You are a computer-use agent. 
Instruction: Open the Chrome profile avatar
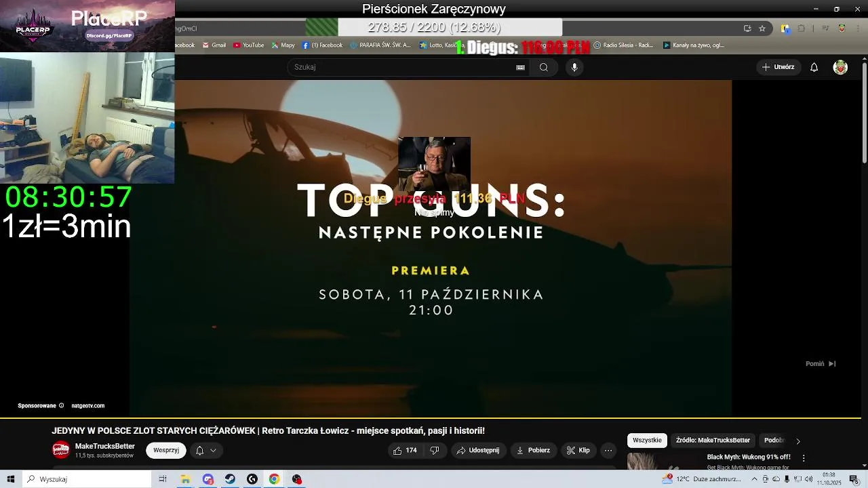[842, 28]
